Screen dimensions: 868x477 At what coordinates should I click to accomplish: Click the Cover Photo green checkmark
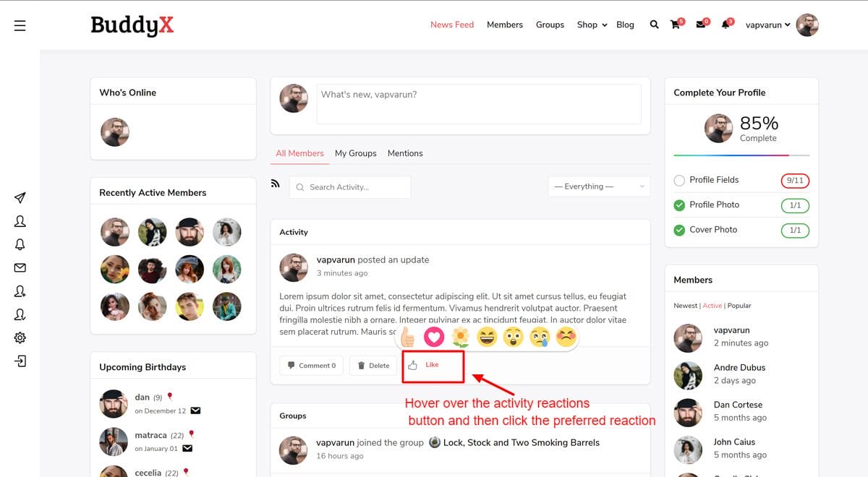[x=679, y=230]
